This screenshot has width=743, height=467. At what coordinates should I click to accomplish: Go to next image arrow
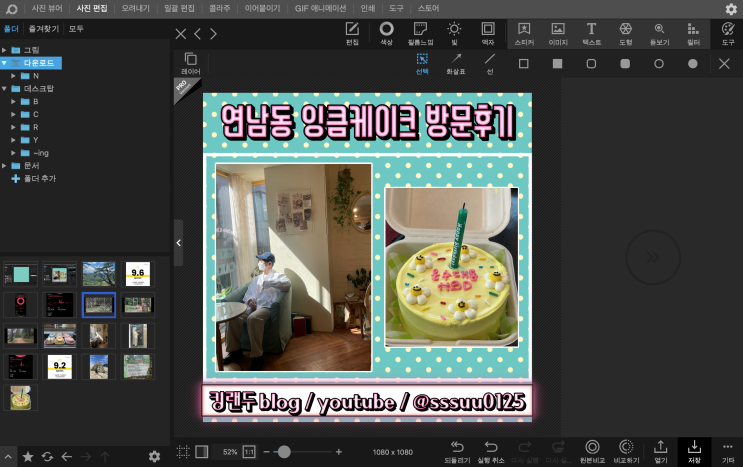pyautogui.click(x=213, y=34)
